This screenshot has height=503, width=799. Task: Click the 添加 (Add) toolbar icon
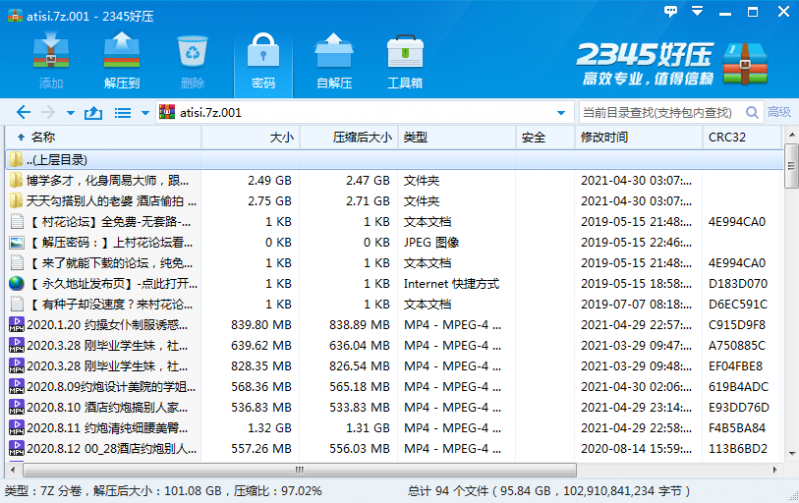51,60
